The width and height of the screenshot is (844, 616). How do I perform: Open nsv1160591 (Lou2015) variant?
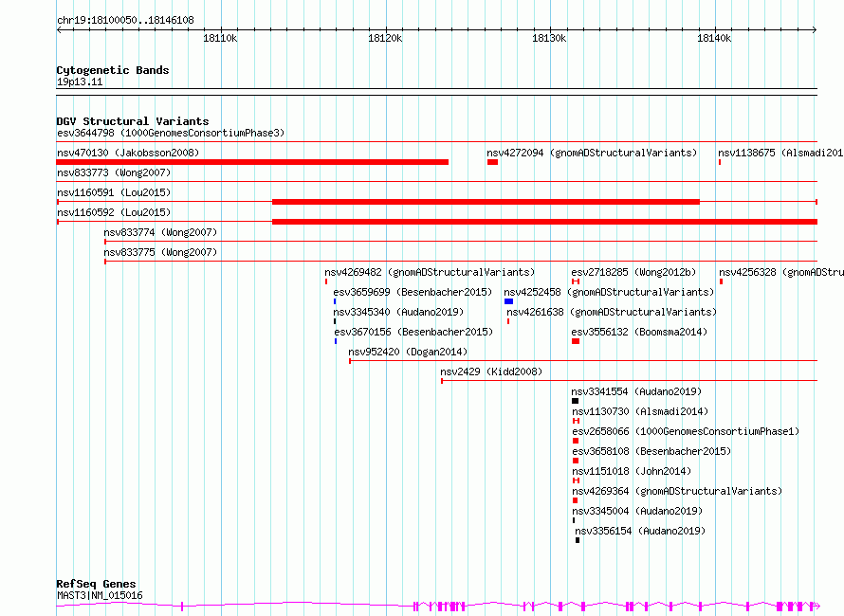114,192
